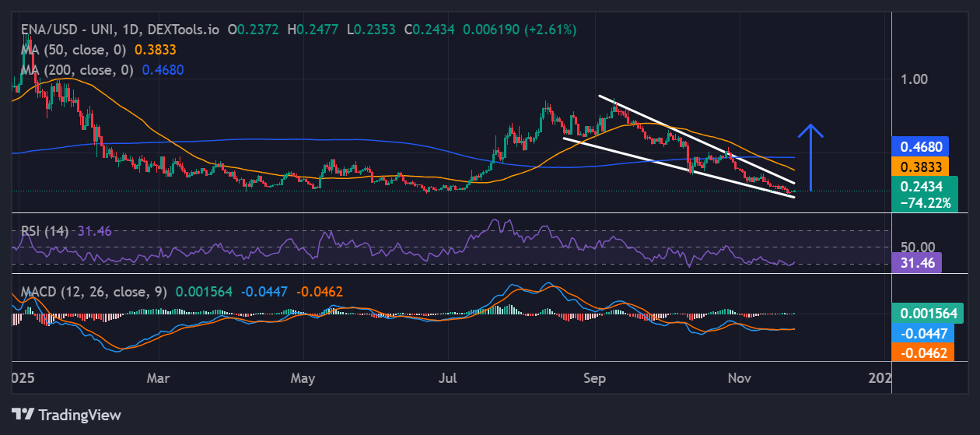980x435 pixels.
Task: Open the RSI (14) indicator legend
Action: pyautogui.click(x=44, y=231)
